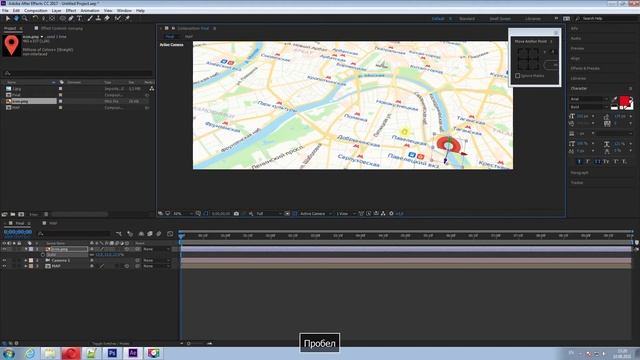Expand the Tracker panel
Image resolution: width=640 pixels, height=360 pixels.
[x=577, y=182]
